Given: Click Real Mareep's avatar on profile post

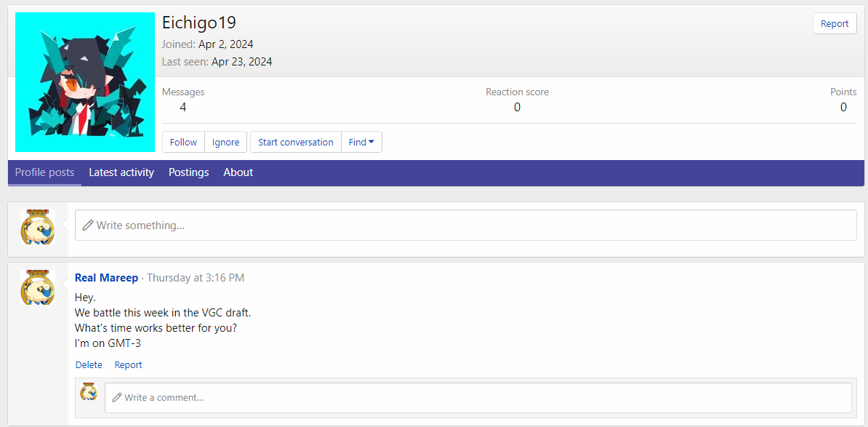Looking at the screenshot, I should pyautogui.click(x=37, y=287).
